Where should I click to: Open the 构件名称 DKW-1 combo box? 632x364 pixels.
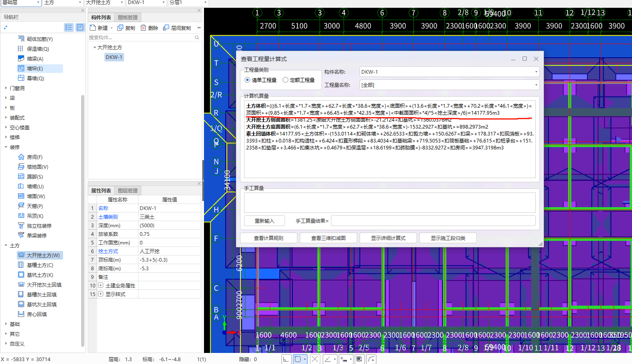449,72
